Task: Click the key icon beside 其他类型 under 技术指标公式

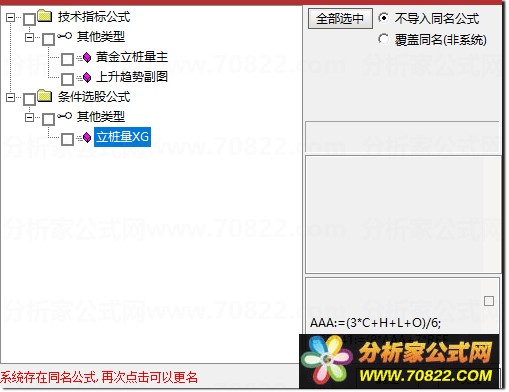Action: click(x=64, y=36)
